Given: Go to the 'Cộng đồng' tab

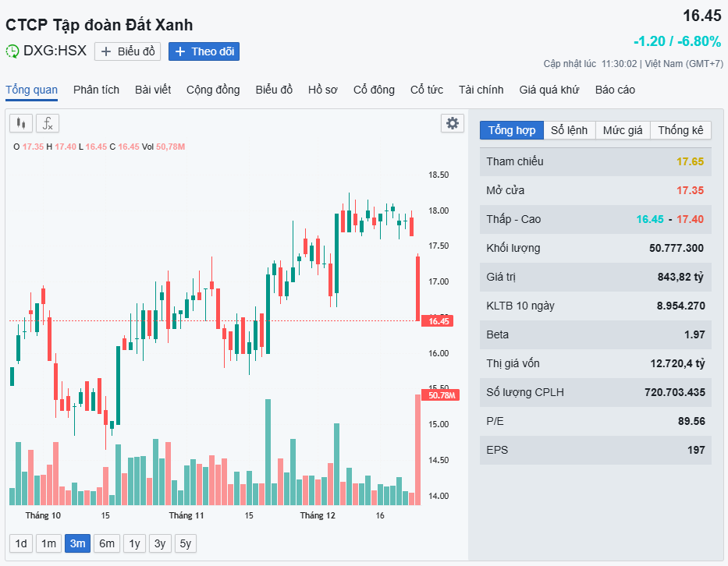Looking at the screenshot, I should [213, 90].
